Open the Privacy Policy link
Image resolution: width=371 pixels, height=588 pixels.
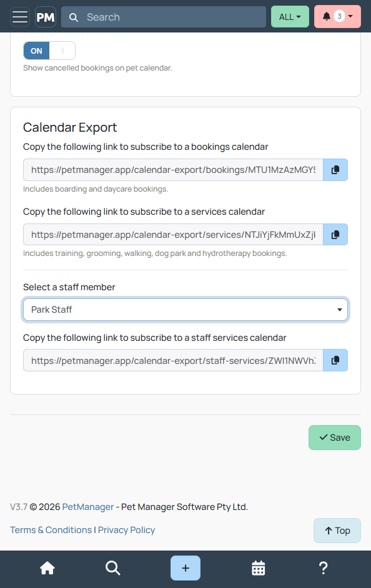[x=126, y=530]
